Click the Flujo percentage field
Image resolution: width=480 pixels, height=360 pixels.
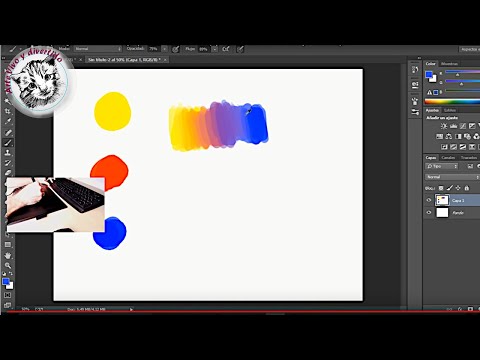coord(203,49)
